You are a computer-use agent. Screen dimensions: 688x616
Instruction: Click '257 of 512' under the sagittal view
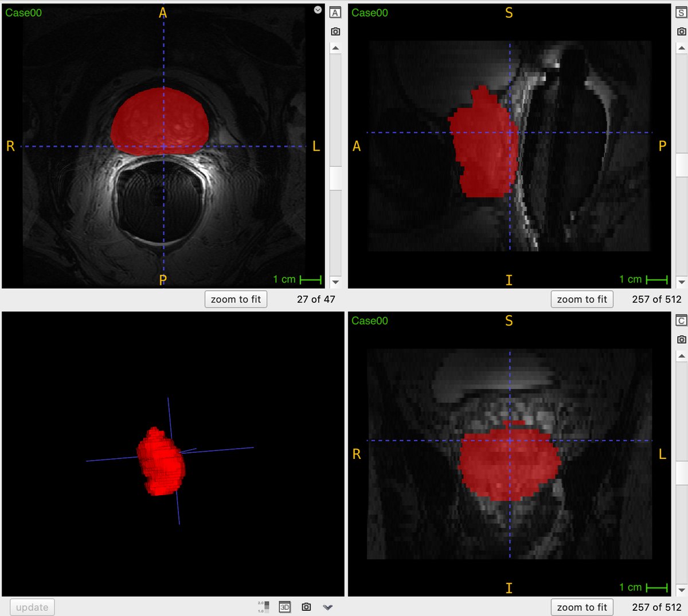pyautogui.click(x=656, y=299)
